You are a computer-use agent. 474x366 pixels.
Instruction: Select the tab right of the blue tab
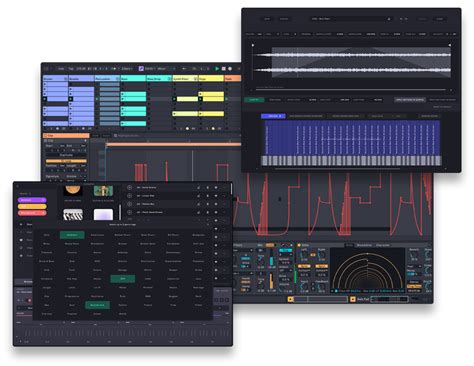coord(306,116)
